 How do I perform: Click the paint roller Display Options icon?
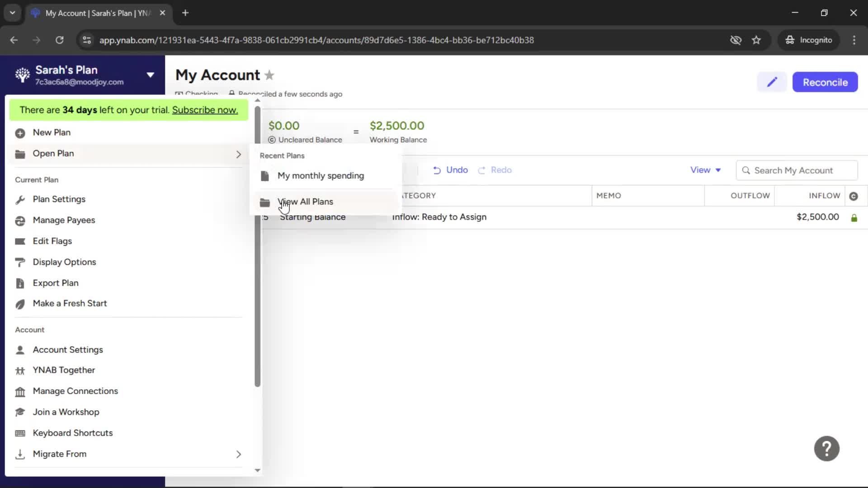[20, 263]
